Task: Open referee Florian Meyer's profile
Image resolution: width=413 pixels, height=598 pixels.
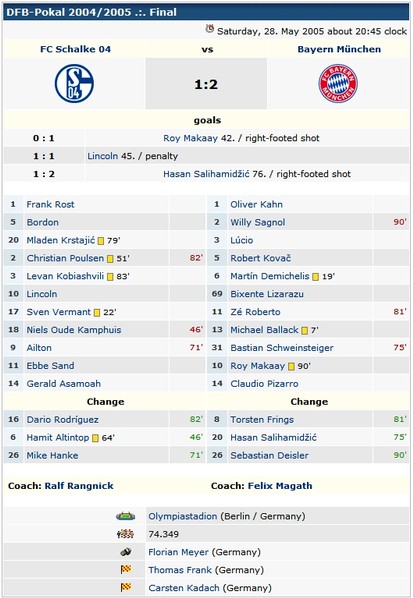Action: coord(178,552)
